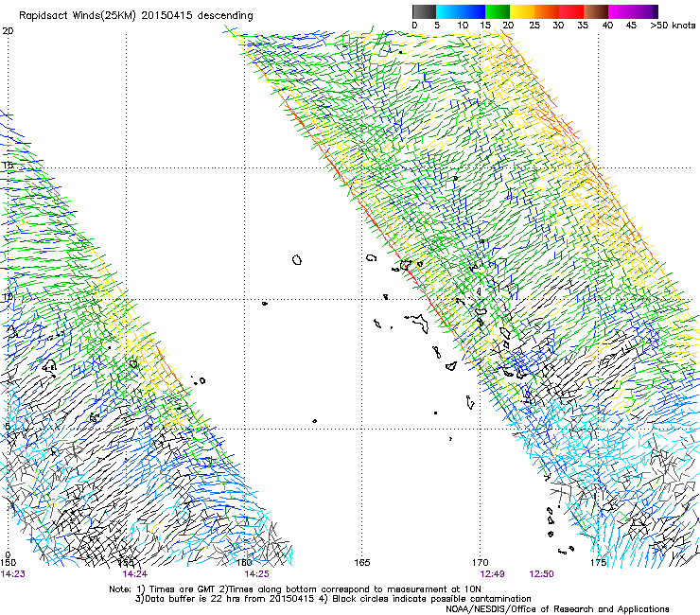Choose the dark purple 45–50 knots legend segment
700x615 pixels.
pos(645,11)
